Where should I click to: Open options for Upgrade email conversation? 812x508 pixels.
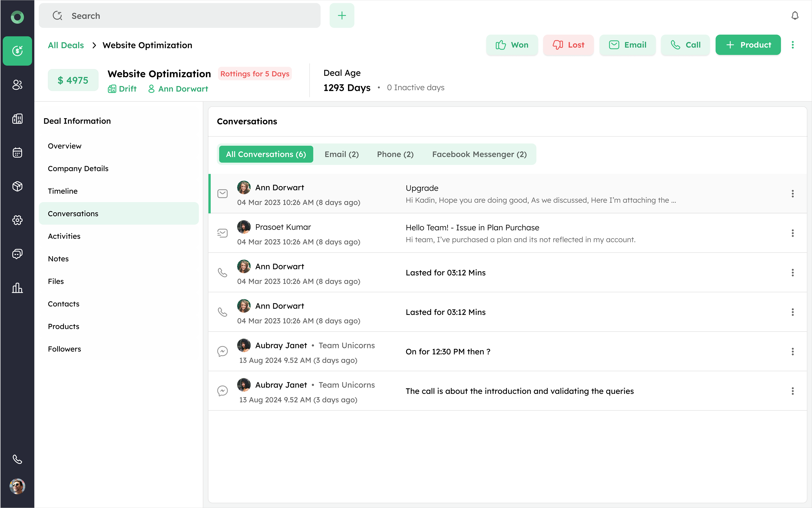pyautogui.click(x=793, y=194)
